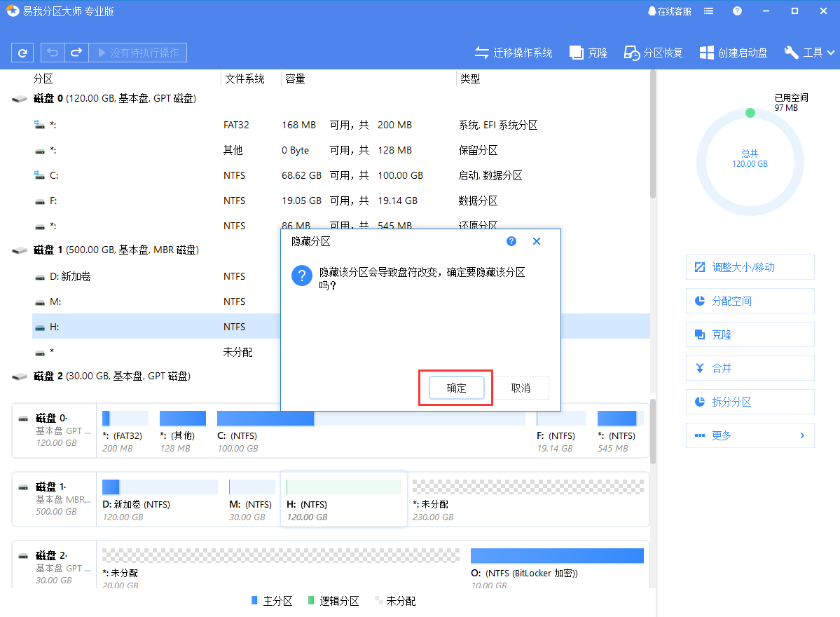Click the redo arrow icon

click(76, 53)
